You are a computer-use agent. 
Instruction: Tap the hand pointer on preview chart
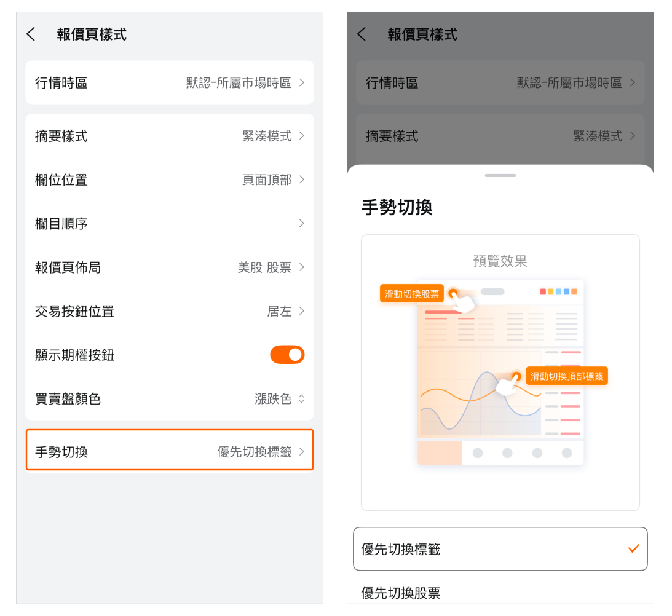pyautogui.click(x=507, y=385)
